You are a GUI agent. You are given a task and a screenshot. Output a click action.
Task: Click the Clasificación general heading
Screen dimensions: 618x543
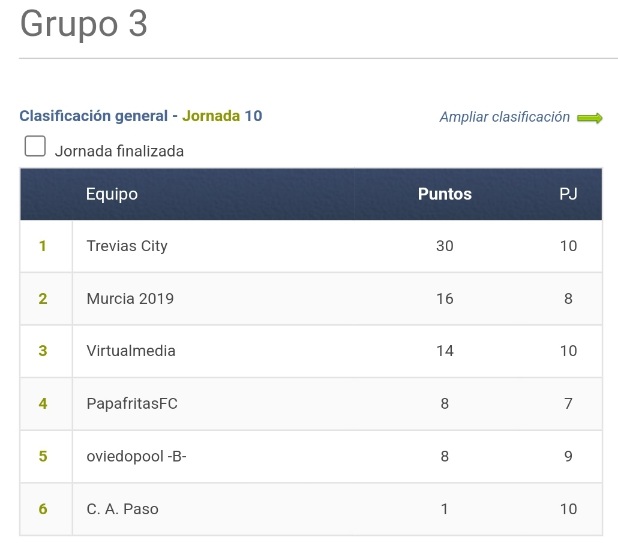(94, 116)
